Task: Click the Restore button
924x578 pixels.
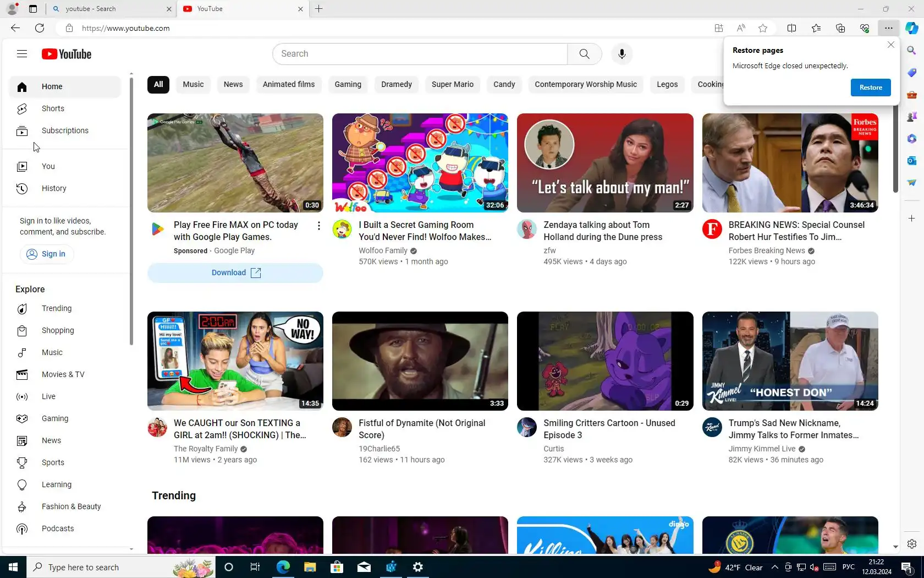Action: [x=871, y=88]
